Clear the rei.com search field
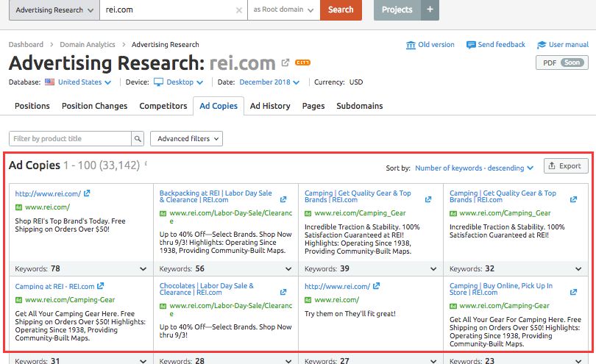Screen dimensions: 596x364 tap(238, 10)
